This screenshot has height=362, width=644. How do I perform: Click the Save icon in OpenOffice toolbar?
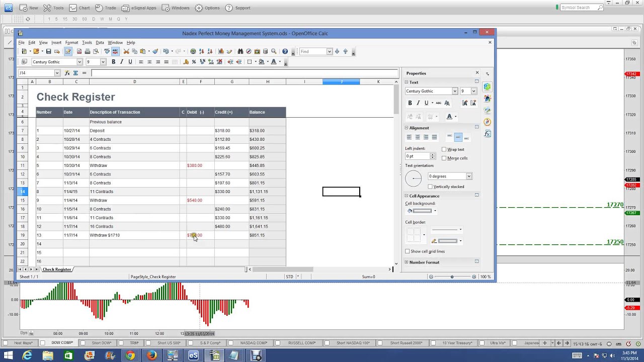[x=48, y=51]
